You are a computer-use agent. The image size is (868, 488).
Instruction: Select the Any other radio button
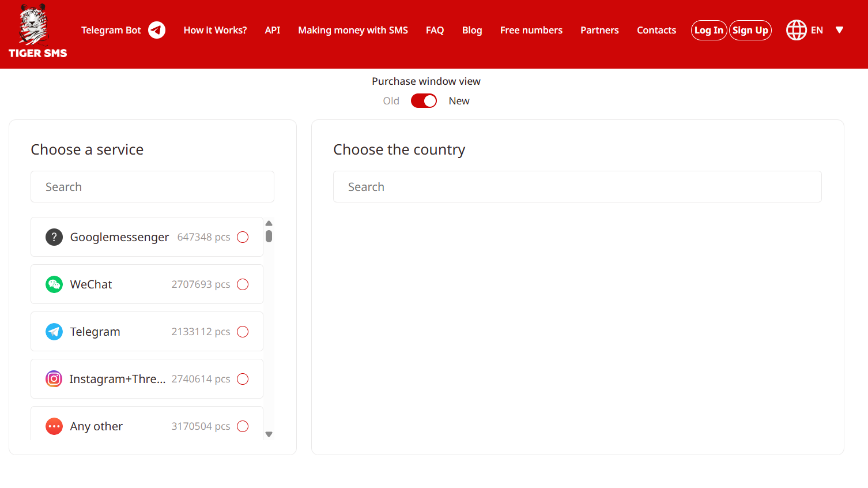(243, 426)
